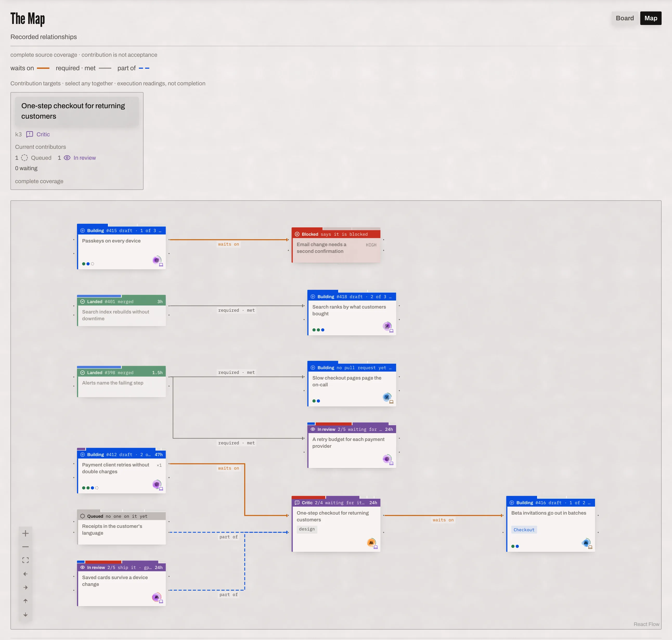Click the Building #412 draft header

click(x=121, y=455)
